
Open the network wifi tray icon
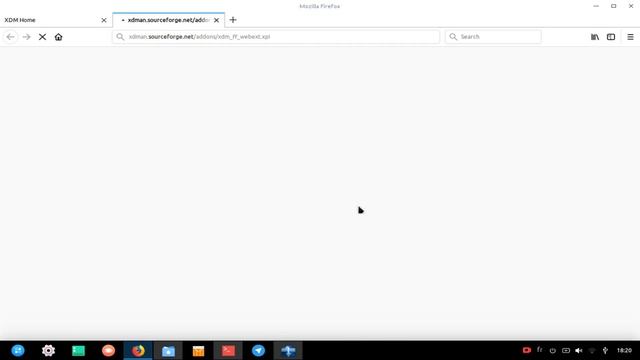pos(592,351)
